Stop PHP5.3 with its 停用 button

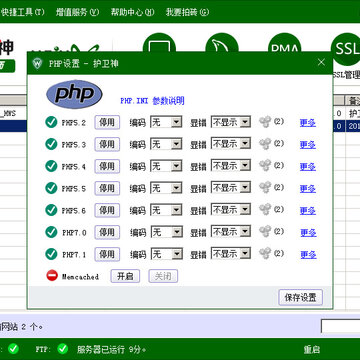pos(107,144)
